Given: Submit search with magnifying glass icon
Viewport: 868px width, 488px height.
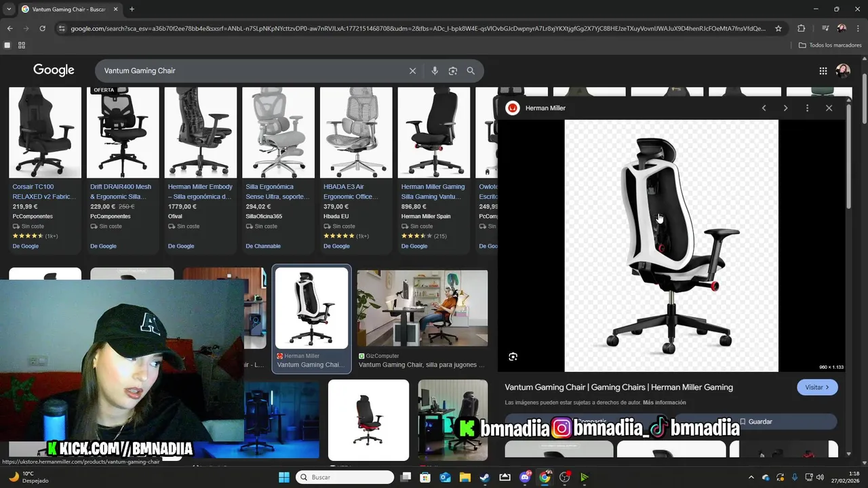Looking at the screenshot, I should coord(471,70).
